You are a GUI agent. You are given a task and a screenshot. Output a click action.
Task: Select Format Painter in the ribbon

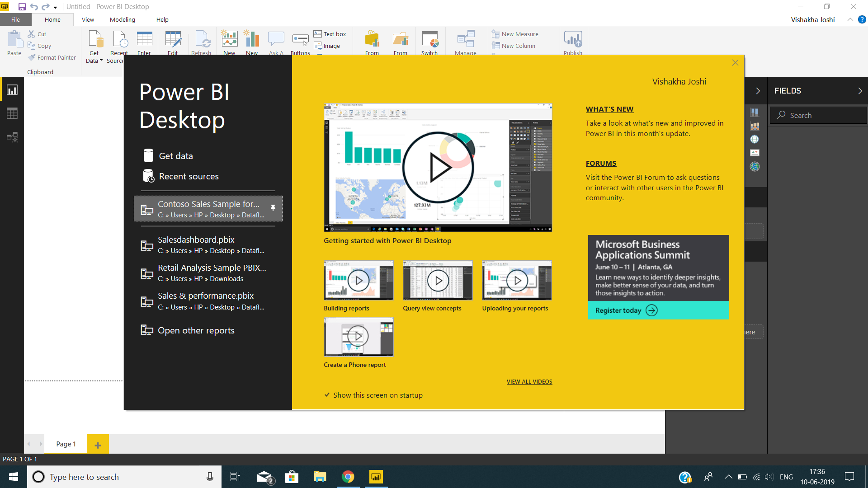pyautogui.click(x=52, y=57)
